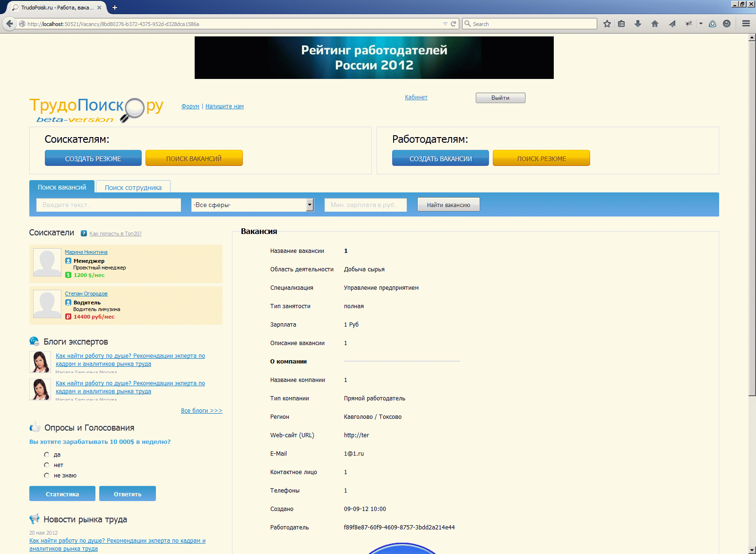Click Степан Огородов's avatar placeholder
The width and height of the screenshot is (756, 554).
pos(47,304)
